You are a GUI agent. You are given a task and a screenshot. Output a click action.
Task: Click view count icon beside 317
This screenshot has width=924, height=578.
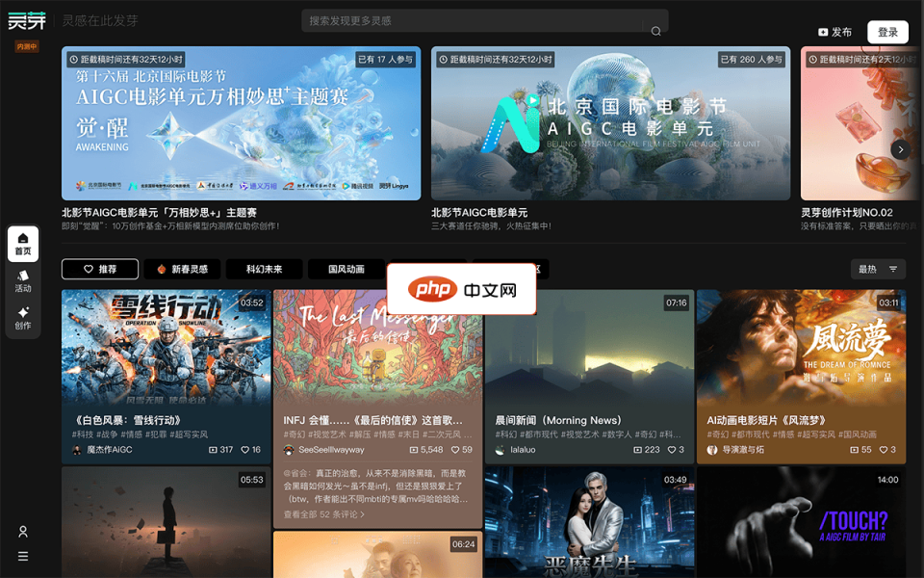click(213, 450)
